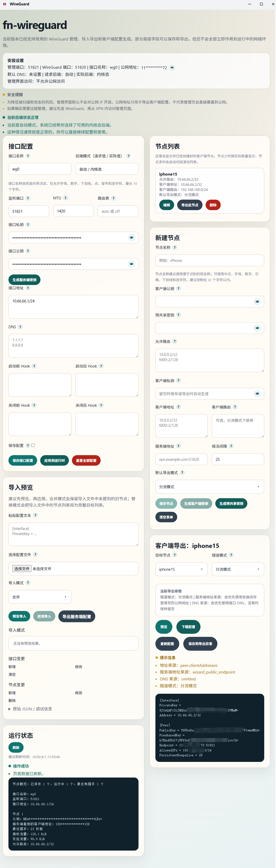This screenshot has width=276, height=868.
Task: Click the 下载配置 button
Action: pos(188,627)
